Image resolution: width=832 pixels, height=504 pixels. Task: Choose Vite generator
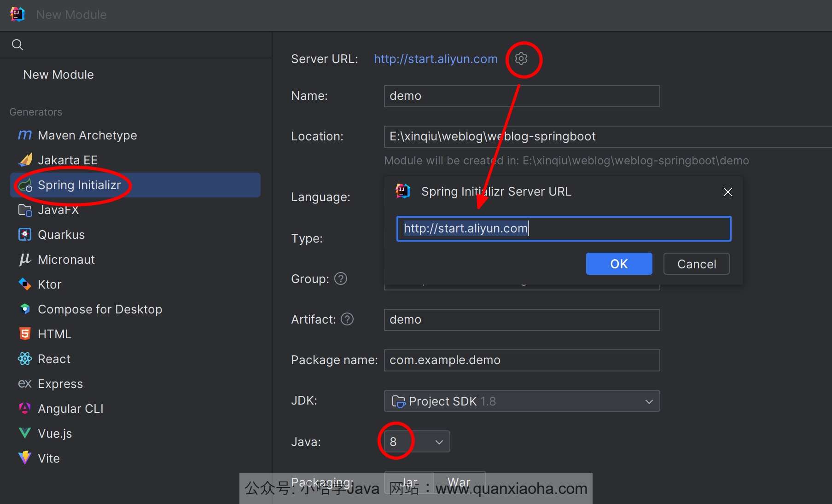135,458
